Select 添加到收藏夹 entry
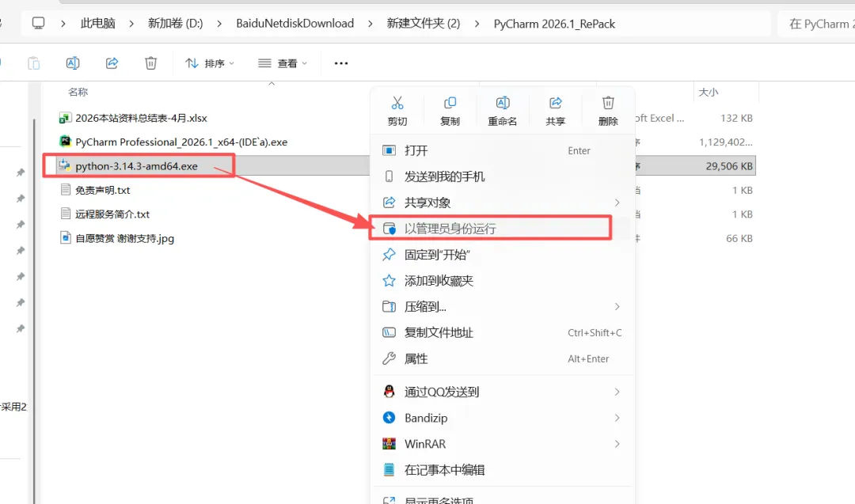855x504 pixels. 502,281
